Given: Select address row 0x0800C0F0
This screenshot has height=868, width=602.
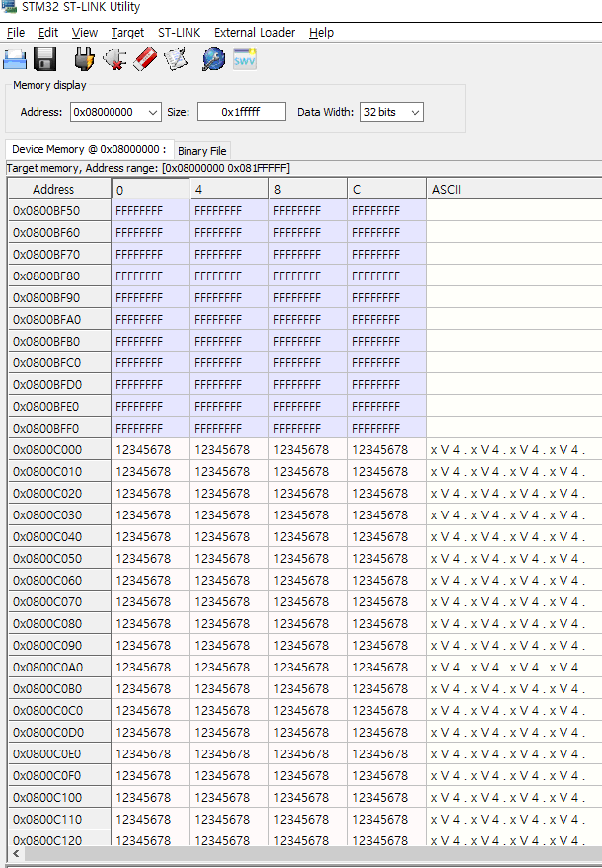Looking at the screenshot, I should tap(59, 775).
